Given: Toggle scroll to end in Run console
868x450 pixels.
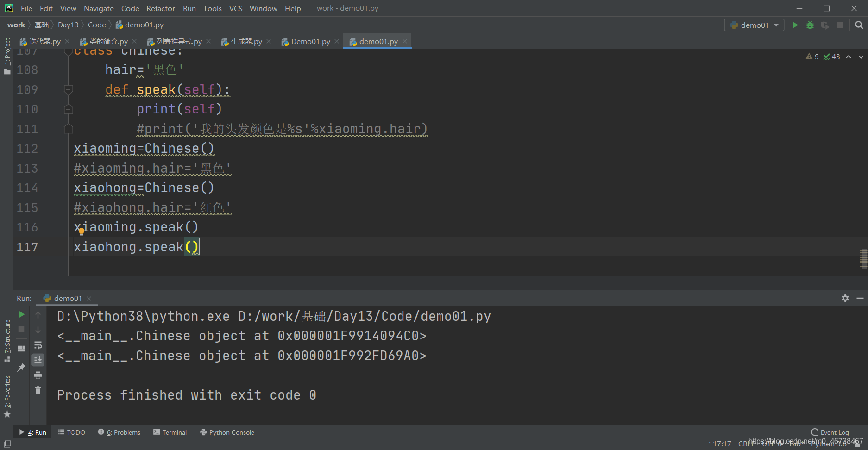Looking at the screenshot, I should [x=38, y=360].
